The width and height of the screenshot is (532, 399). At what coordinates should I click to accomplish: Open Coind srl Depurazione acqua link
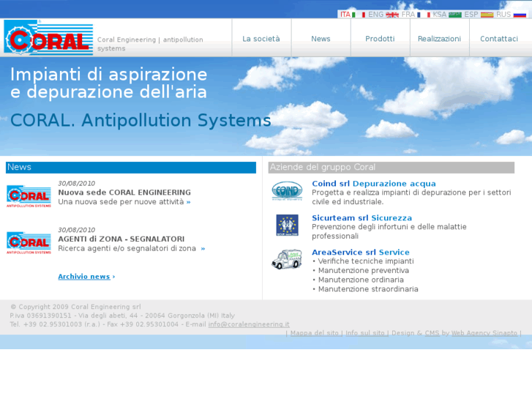click(374, 184)
